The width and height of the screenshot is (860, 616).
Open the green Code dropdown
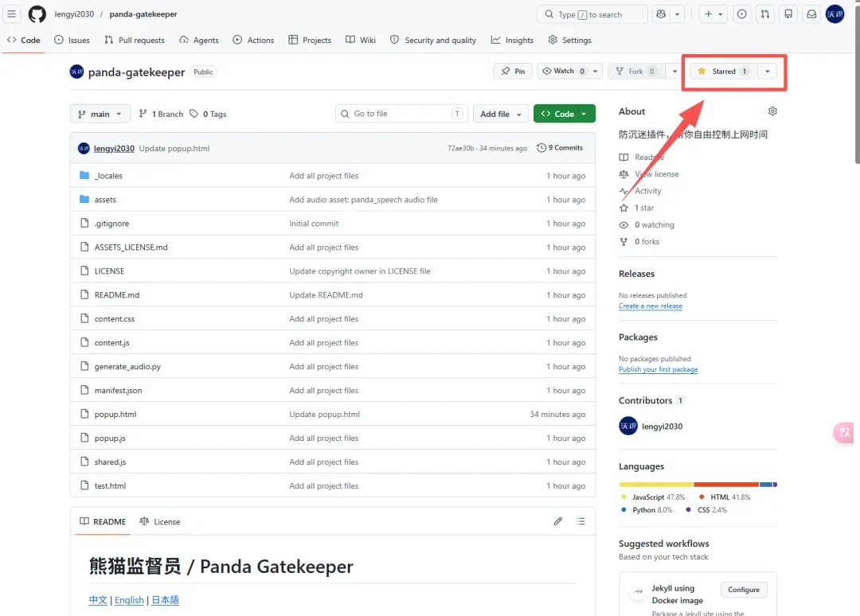coord(564,114)
